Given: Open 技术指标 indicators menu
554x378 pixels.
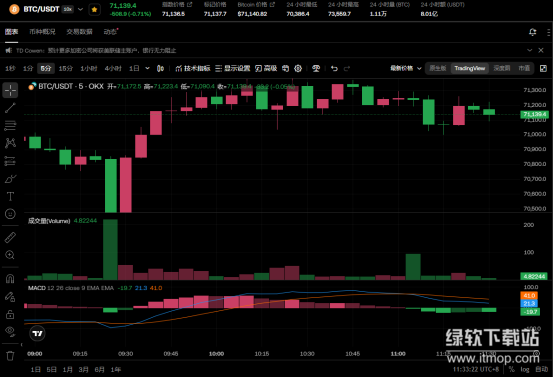Looking at the screenshot, I should [193, 69].
